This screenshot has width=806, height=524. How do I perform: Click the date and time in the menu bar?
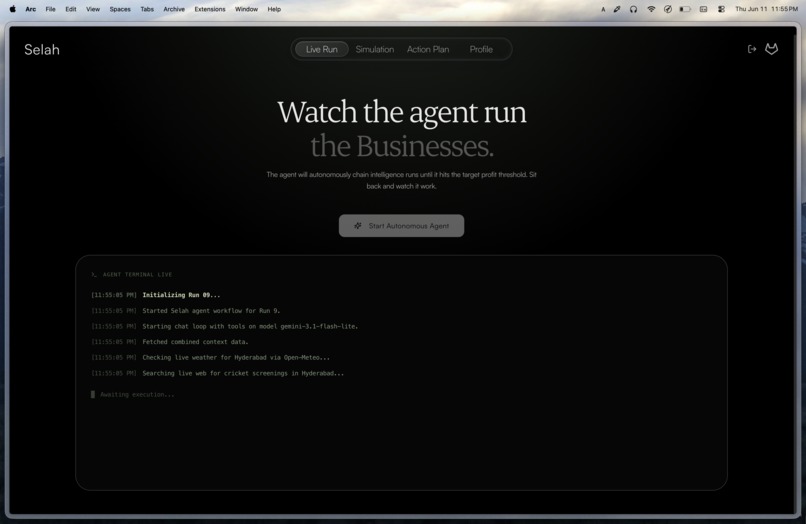766,9
